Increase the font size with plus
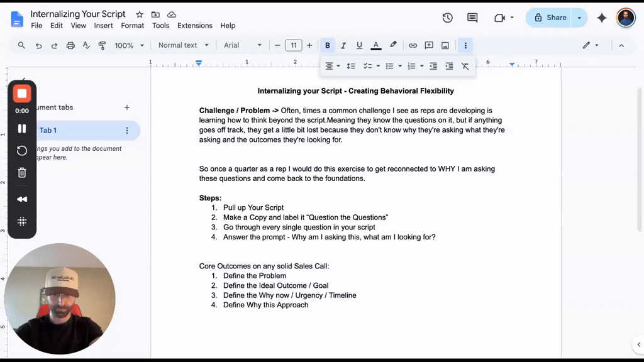The image size is (644, 362). point(309,45)
